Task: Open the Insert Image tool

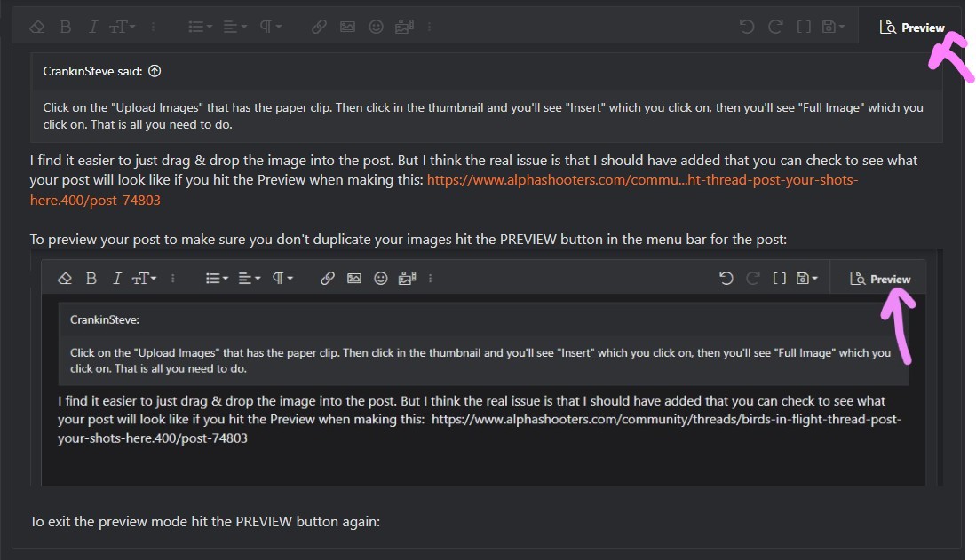Action: pyautogui.click(x=348, y=27)
